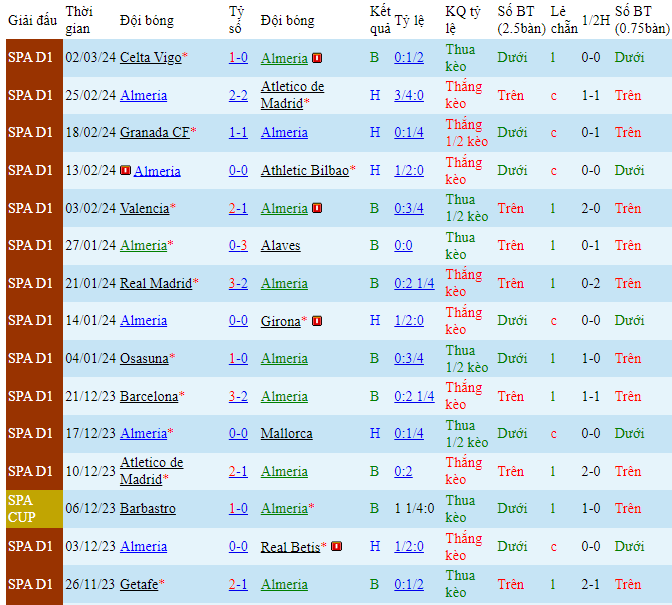Open the Celta Vigo team link
This screenshot has height=605, width=672.
[150, 58]
